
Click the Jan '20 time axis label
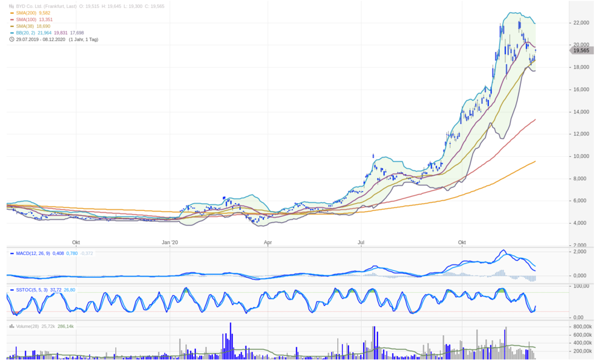170,242
